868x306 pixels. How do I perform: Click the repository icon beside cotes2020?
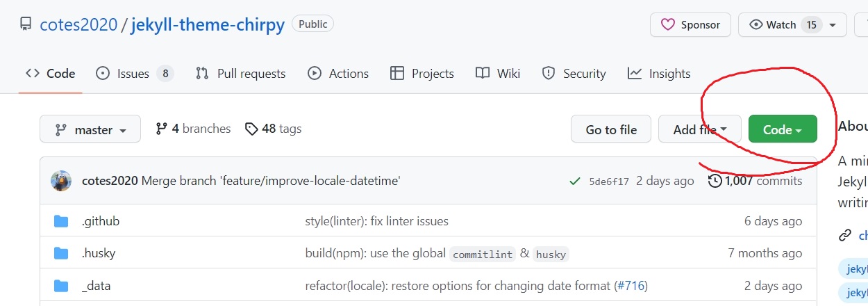point(26,25)
